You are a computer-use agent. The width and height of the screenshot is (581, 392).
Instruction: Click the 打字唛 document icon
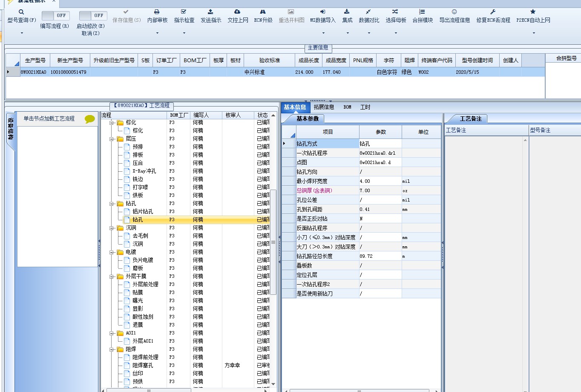pos(127,187)
